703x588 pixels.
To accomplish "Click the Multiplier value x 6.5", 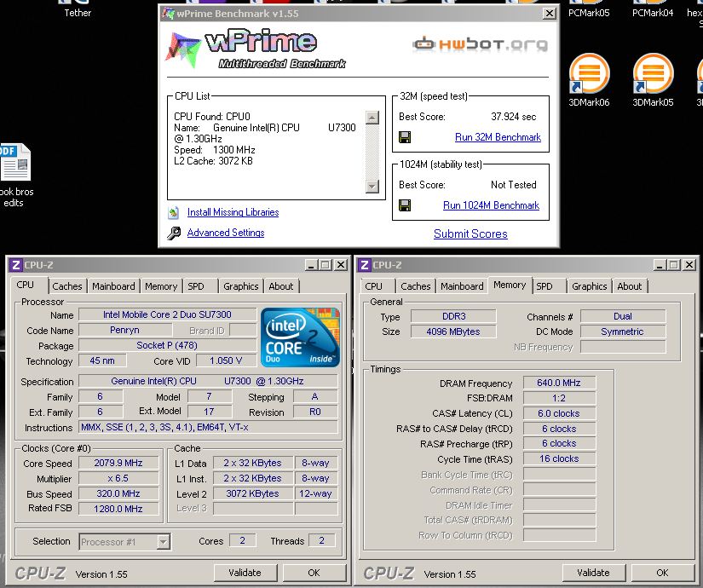I will 118,478.
